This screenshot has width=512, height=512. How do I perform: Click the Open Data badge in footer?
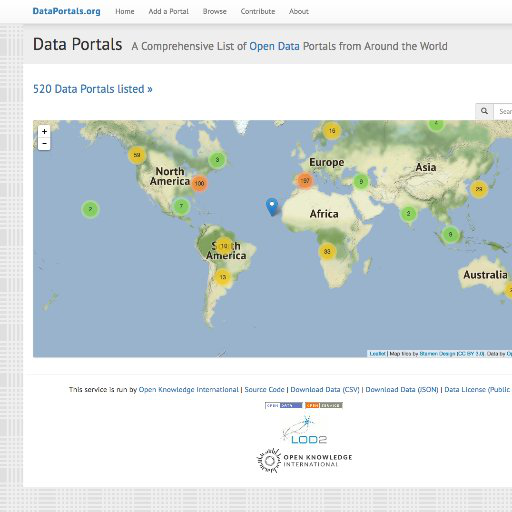click(x=284, y=405)
